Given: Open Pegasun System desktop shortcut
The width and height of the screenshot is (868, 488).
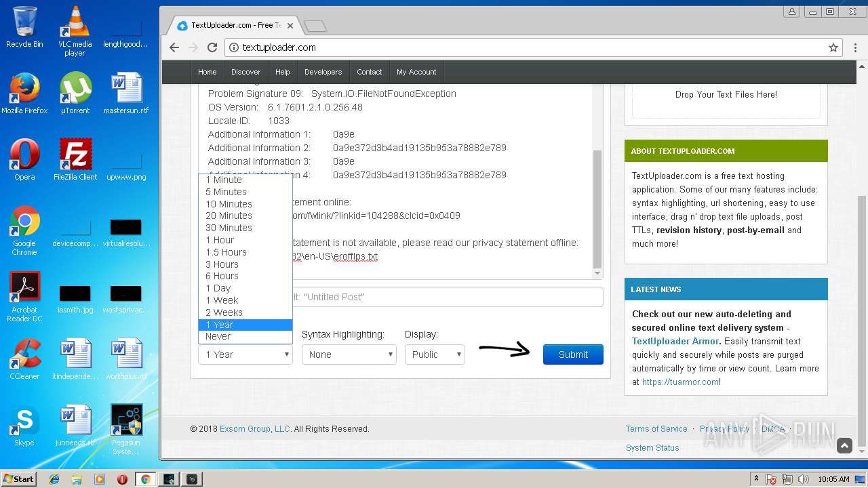Looking at the screenshot, I should (126, 430).
